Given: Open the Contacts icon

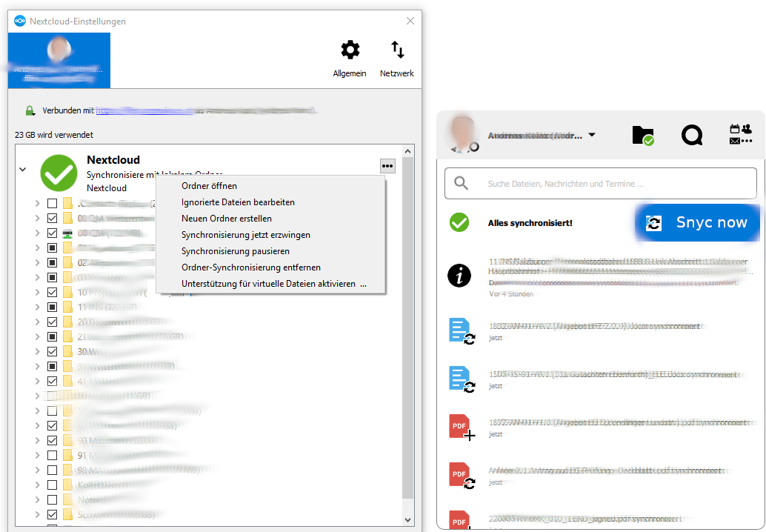Looking at the screenshot, I should click(x=746, y=127).
